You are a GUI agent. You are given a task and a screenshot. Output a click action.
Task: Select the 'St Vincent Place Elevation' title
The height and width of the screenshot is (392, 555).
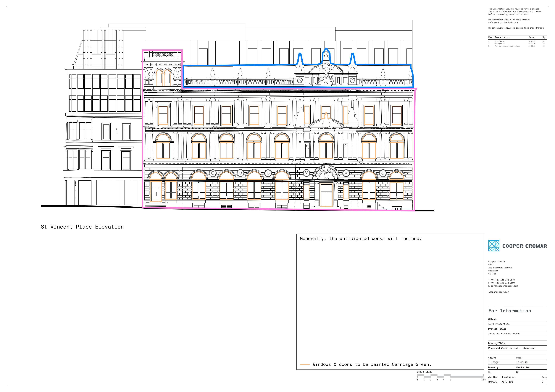click(x=82, y=227)
